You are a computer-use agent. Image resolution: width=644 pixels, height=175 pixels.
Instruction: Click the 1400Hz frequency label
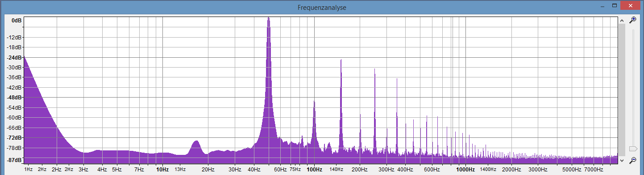point(488,170)
